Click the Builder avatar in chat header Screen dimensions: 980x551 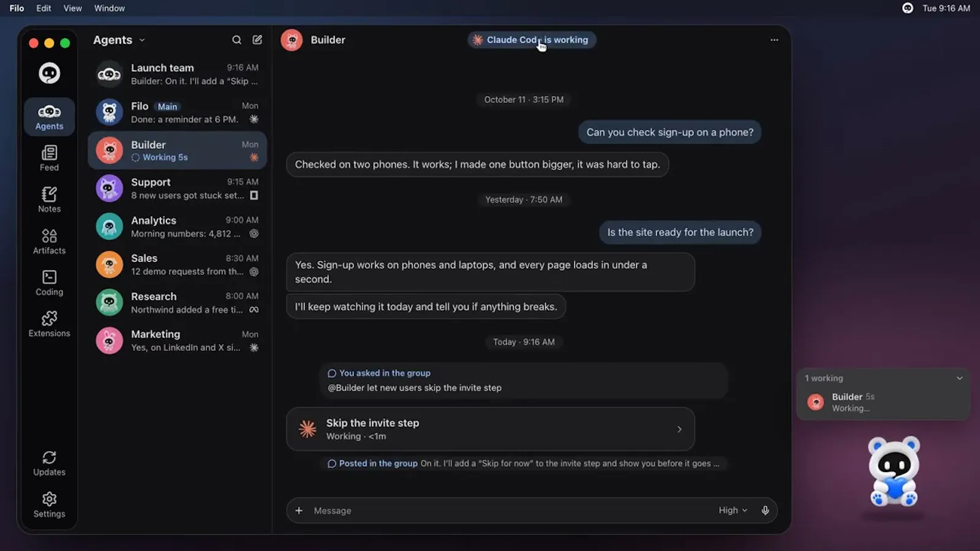point(292,40)
